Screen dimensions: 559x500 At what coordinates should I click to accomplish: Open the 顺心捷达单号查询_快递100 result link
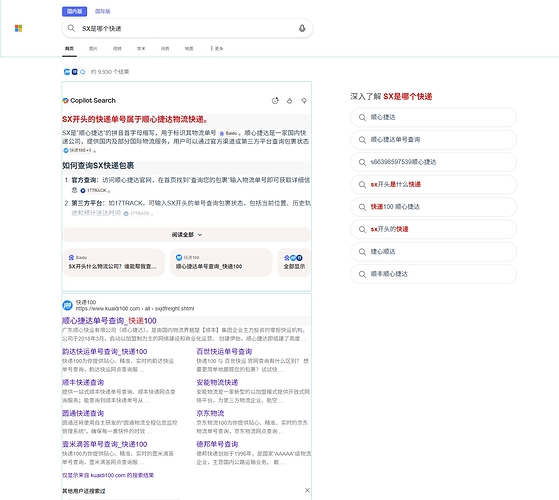tap(109, 321)
